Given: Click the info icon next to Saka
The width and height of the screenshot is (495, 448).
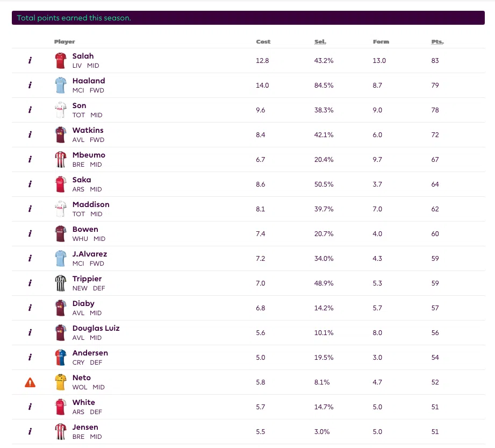Looking at the screenshot, I should click(30, 184).
